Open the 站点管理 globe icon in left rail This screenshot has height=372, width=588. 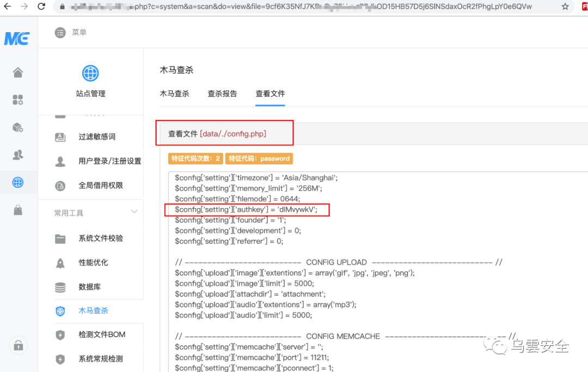tap(90, 73)
